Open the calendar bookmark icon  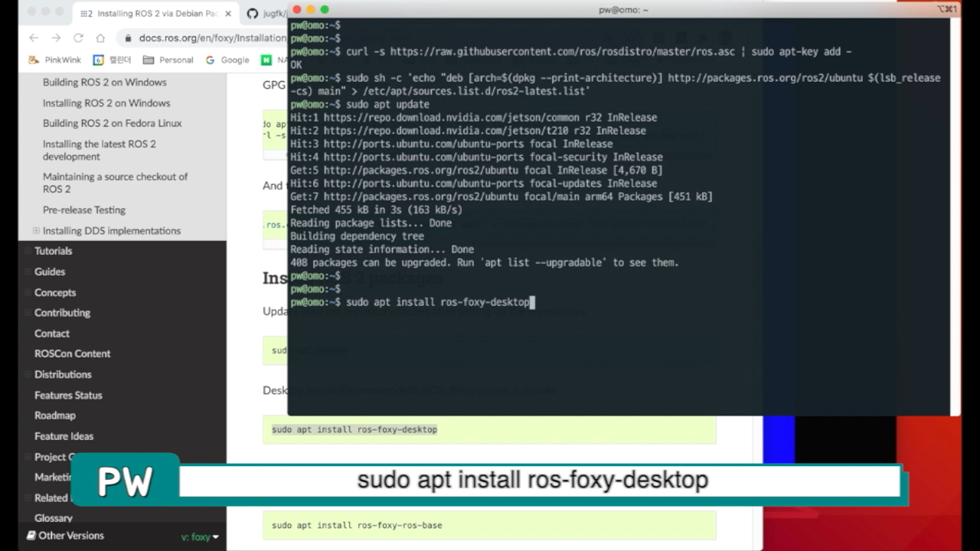tap(98, 60)
